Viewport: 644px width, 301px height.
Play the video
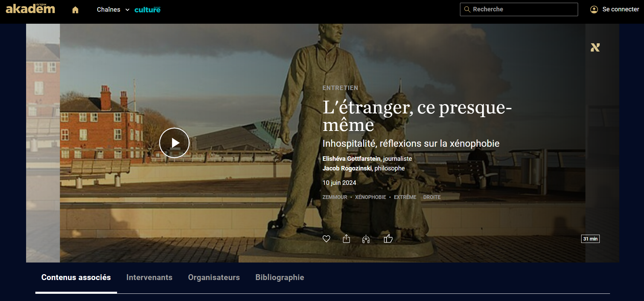click(174, 143)
